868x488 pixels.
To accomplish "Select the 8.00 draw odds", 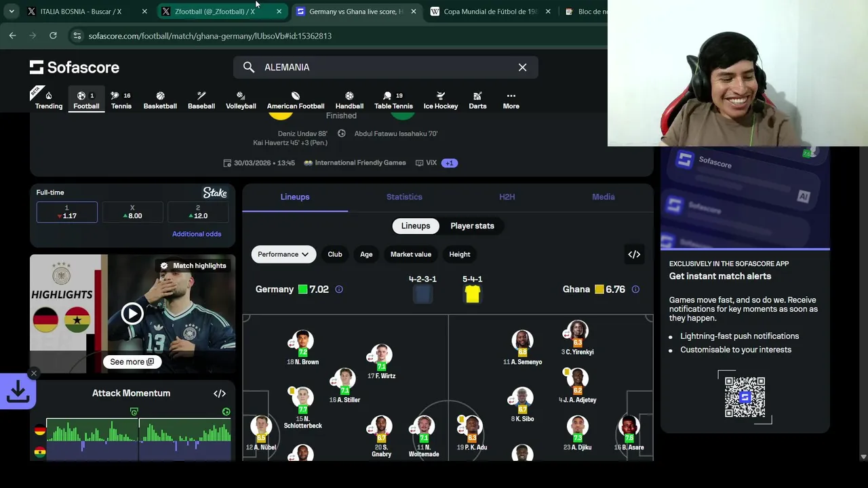I will (x=132, y=212).
